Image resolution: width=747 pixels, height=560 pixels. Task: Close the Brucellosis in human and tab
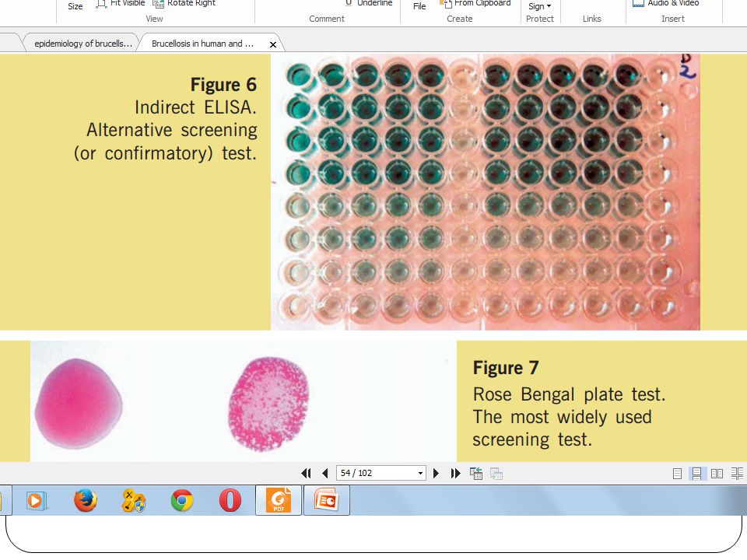point(273,45)
